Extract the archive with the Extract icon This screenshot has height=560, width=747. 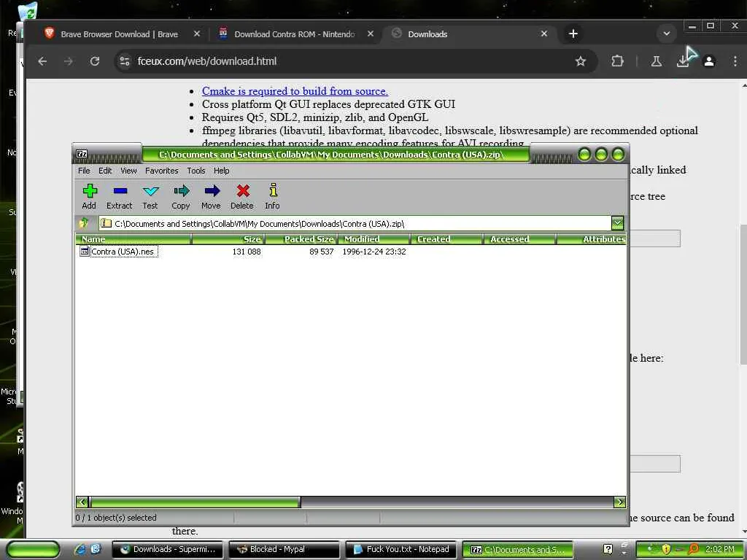click(x=119, y=197)
